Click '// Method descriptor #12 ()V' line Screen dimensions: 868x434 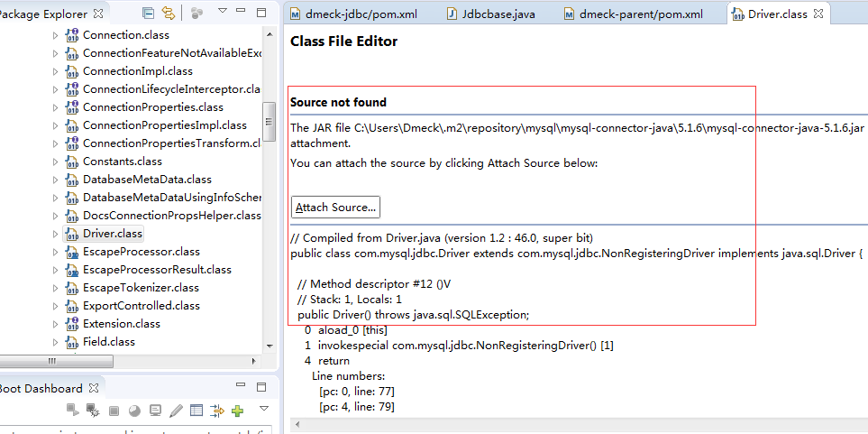point(374,284)
